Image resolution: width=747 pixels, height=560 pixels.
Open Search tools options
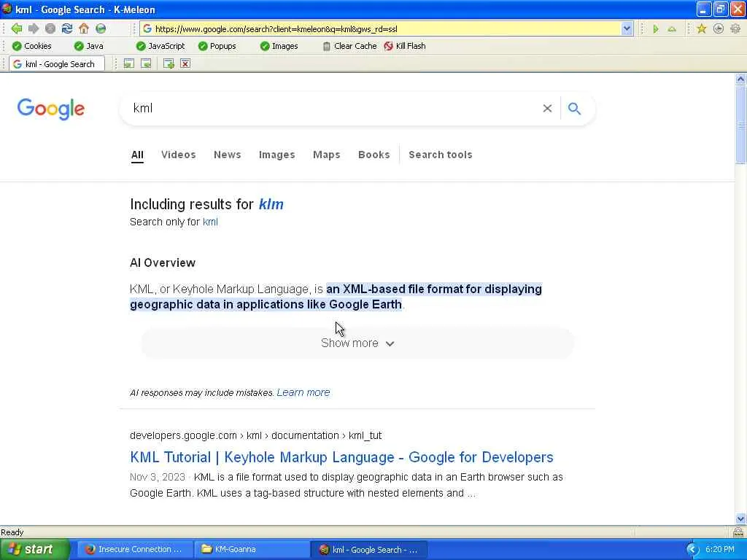click(x=440, y=155)
